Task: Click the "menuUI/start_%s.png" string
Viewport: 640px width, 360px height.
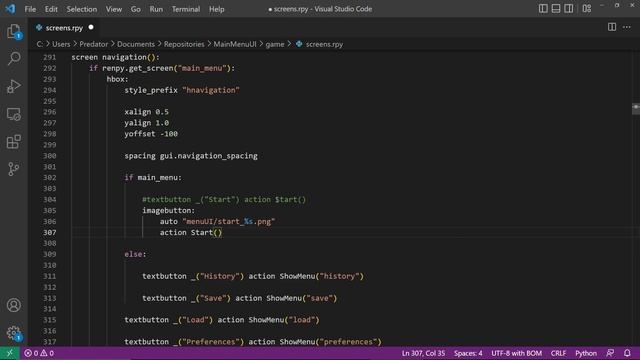Action: (x=229, y=222)
